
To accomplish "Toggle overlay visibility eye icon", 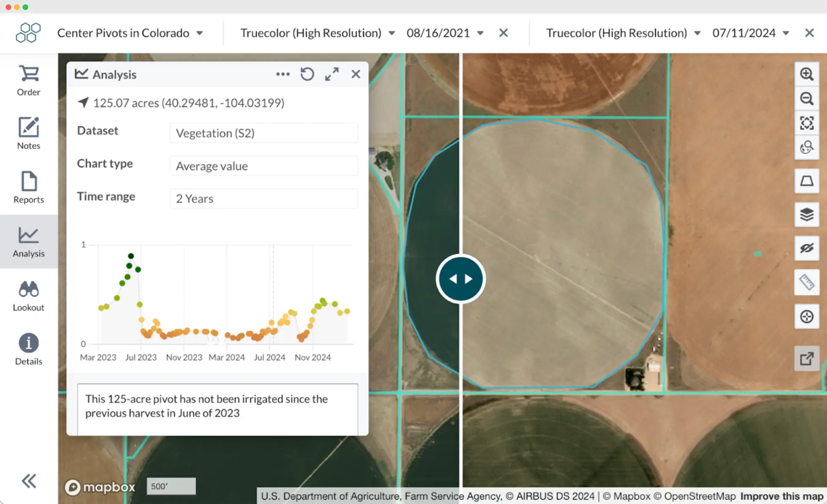I will 807,248.
